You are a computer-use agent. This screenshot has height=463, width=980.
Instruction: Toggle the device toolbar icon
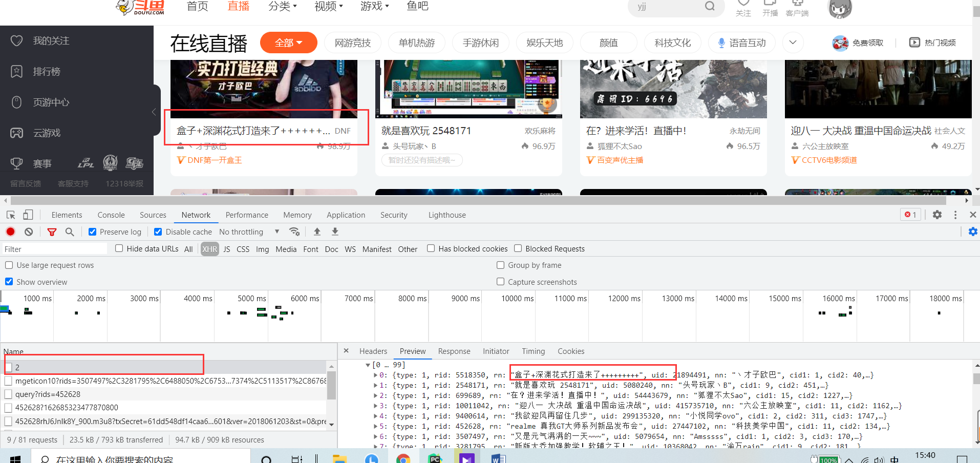28,215
